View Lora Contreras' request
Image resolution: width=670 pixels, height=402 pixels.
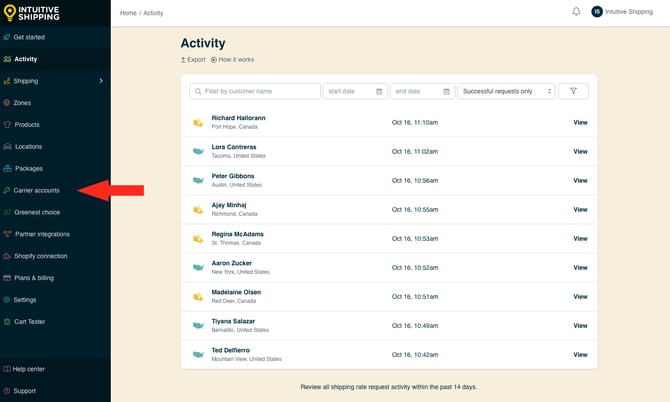point(580,151)
